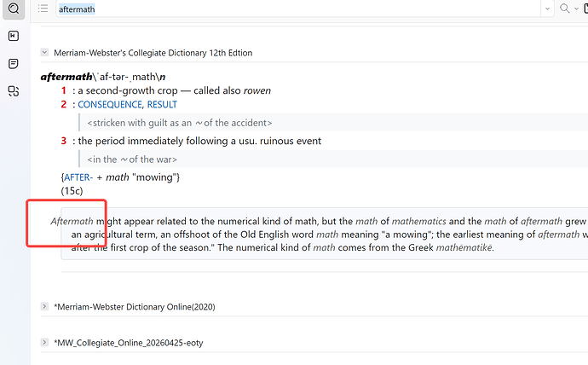The image size is (588, 365).
Task: Open the bottom sidebar icon below notes
Action: pyautogui.click(x=14, y=91)
